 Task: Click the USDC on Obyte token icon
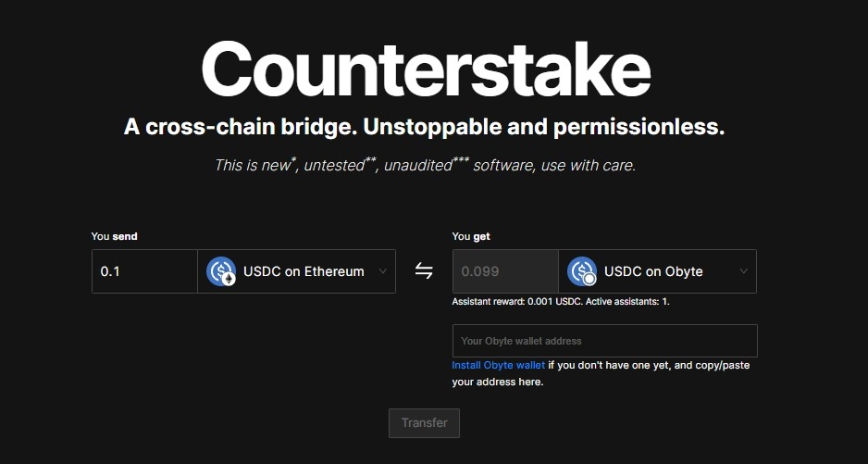pos(582,271)
